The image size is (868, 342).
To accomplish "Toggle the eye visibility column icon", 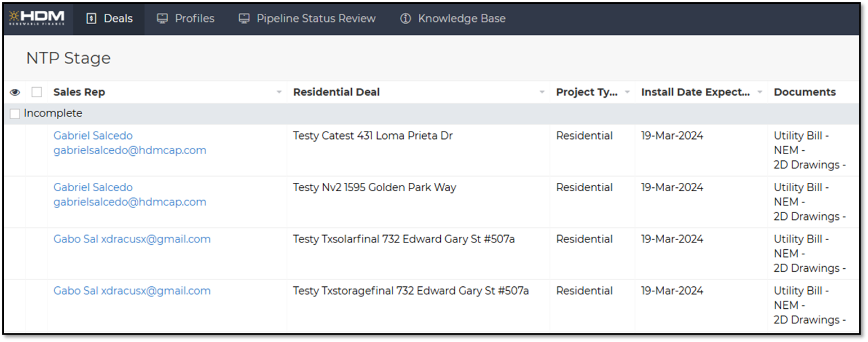I will point(15,92).
